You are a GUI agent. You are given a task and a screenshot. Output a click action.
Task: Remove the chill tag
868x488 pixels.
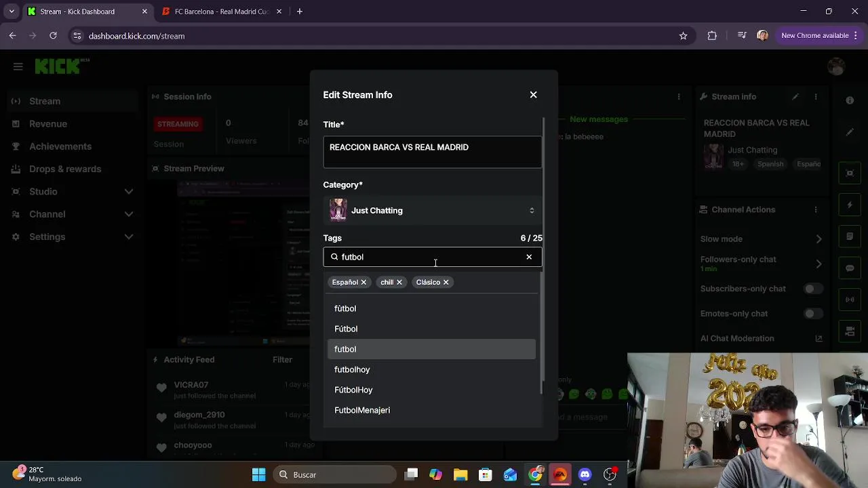pos(399,282)
